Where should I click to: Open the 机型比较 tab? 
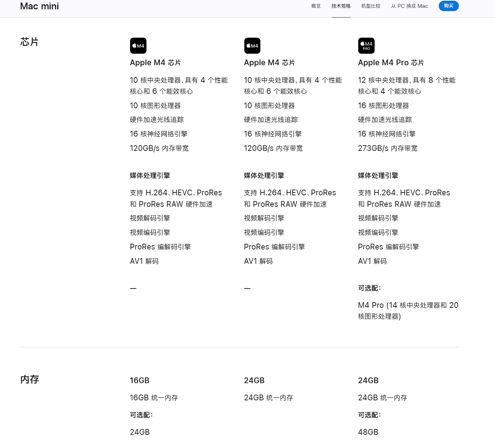click(371, 6)
